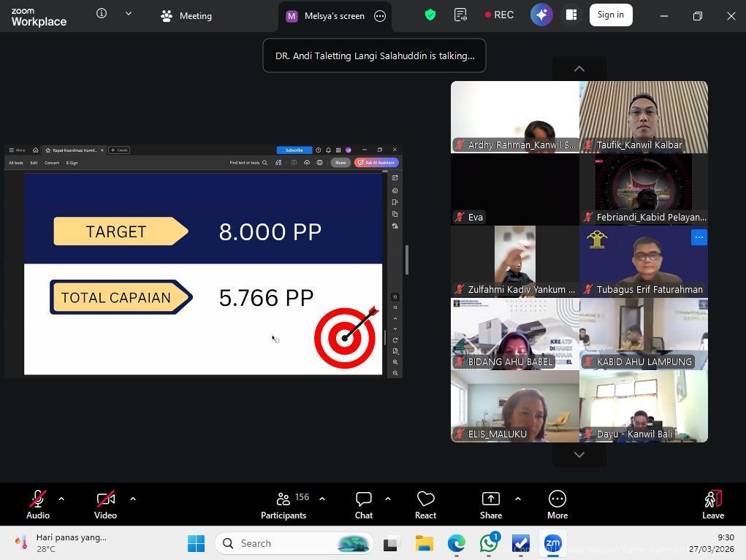Leave the meeting
The height and width of the screenshot is (560, 746).
712,504
